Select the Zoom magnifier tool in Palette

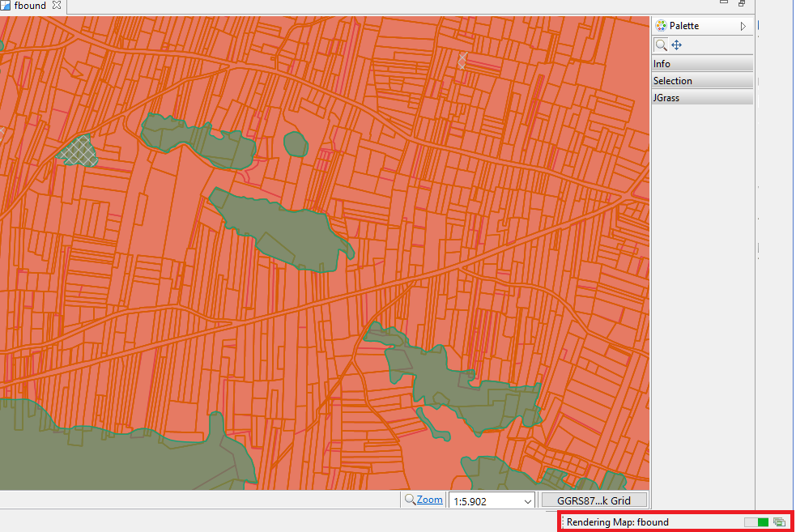point(661,45)
